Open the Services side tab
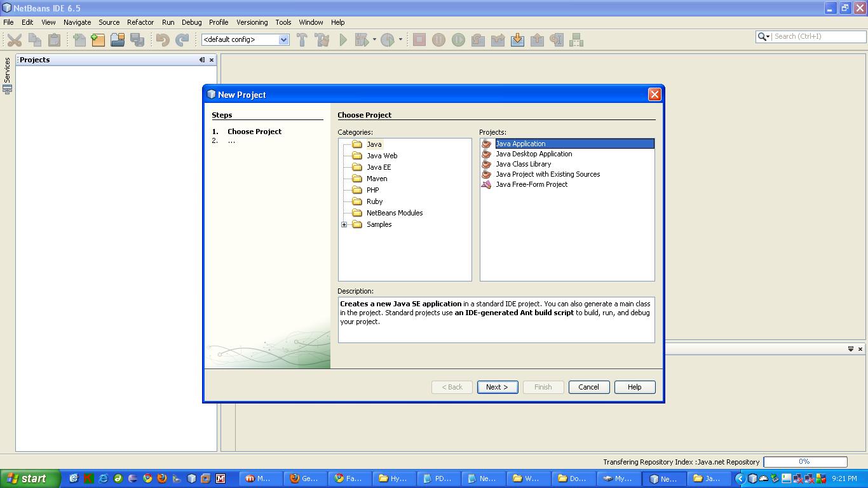This screenshot has width=868, height=488. [x=7, y=75]
